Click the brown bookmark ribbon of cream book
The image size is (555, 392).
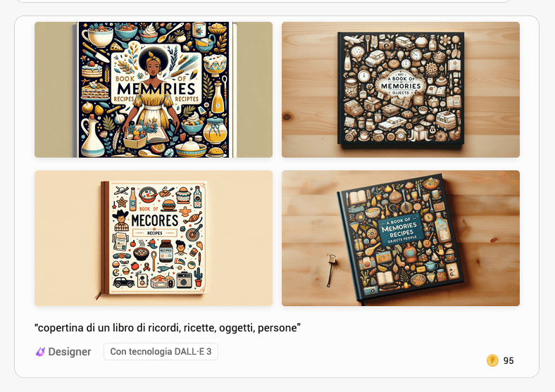[x=97, y=295]
